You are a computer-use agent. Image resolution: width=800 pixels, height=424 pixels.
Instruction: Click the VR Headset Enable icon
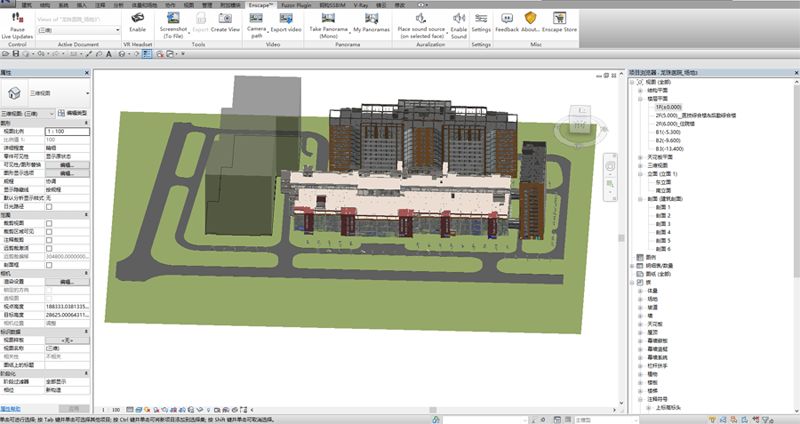(x=137, y=18)
